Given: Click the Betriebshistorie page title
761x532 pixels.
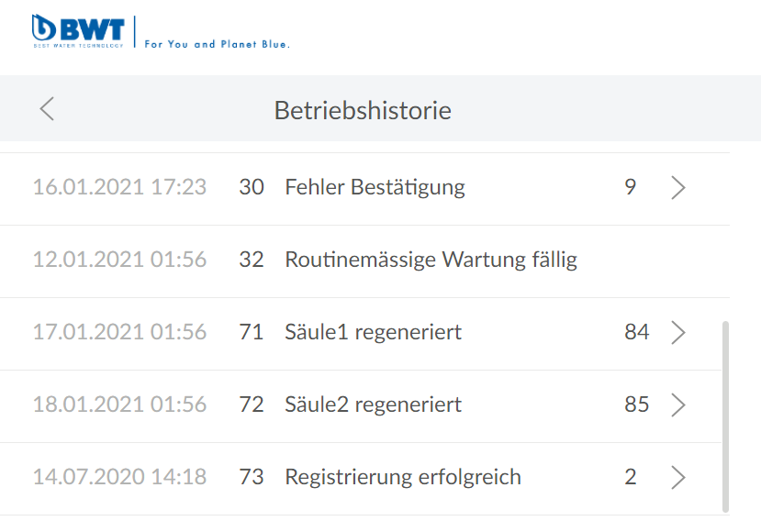Looking at the screenshot, I should [363, 111].
